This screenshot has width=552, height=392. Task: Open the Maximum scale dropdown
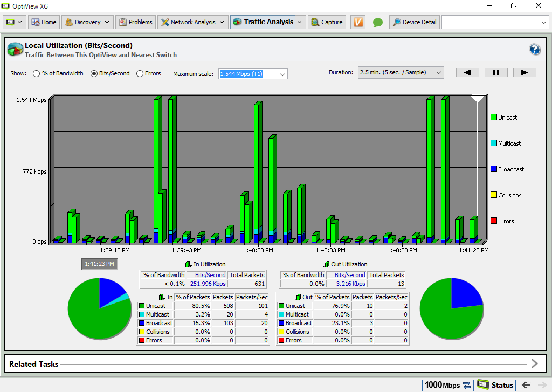click(253, 74)
